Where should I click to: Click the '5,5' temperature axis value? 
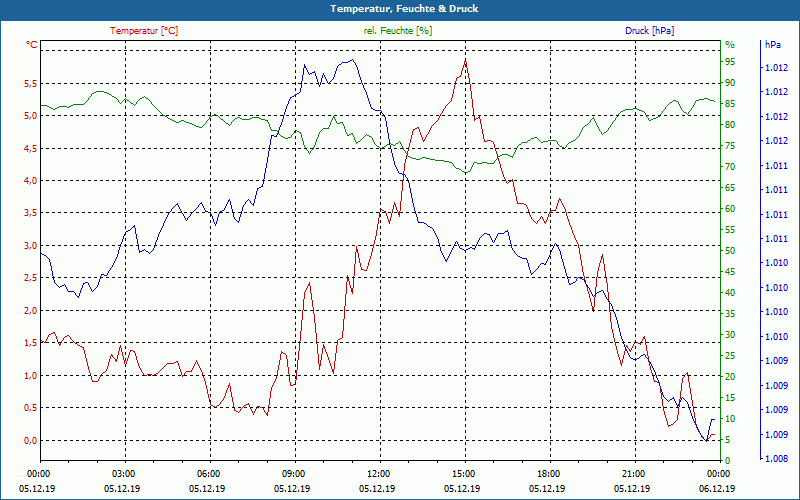(x=31, y=83)
